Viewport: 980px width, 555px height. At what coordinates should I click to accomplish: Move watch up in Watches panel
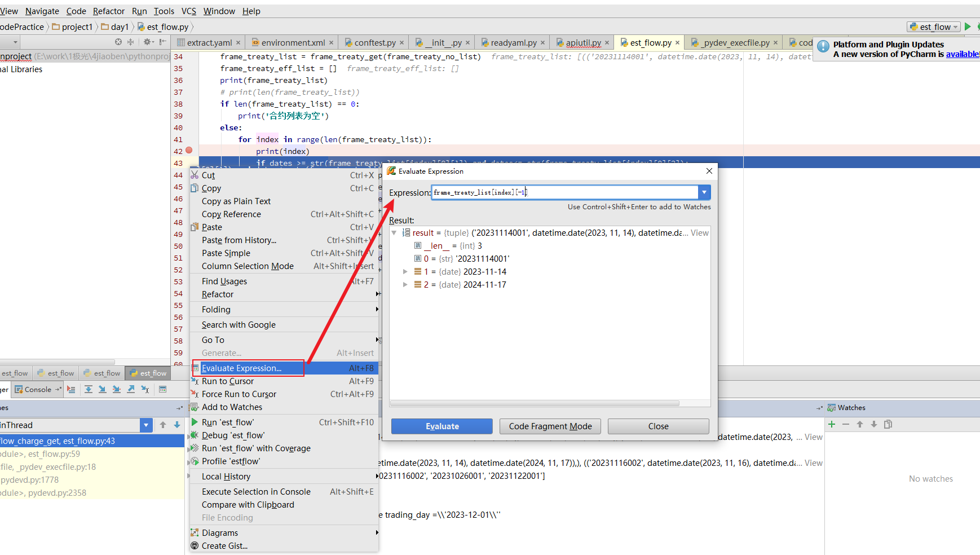860,424
